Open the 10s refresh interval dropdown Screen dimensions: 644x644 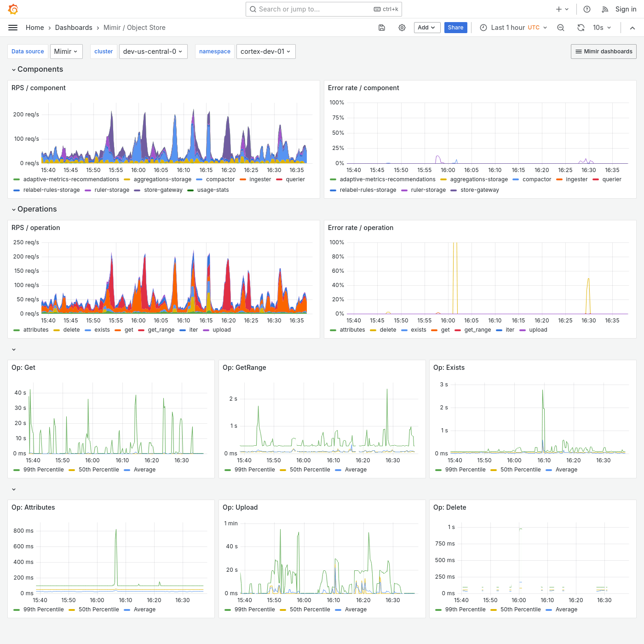[x=602, y=28]
